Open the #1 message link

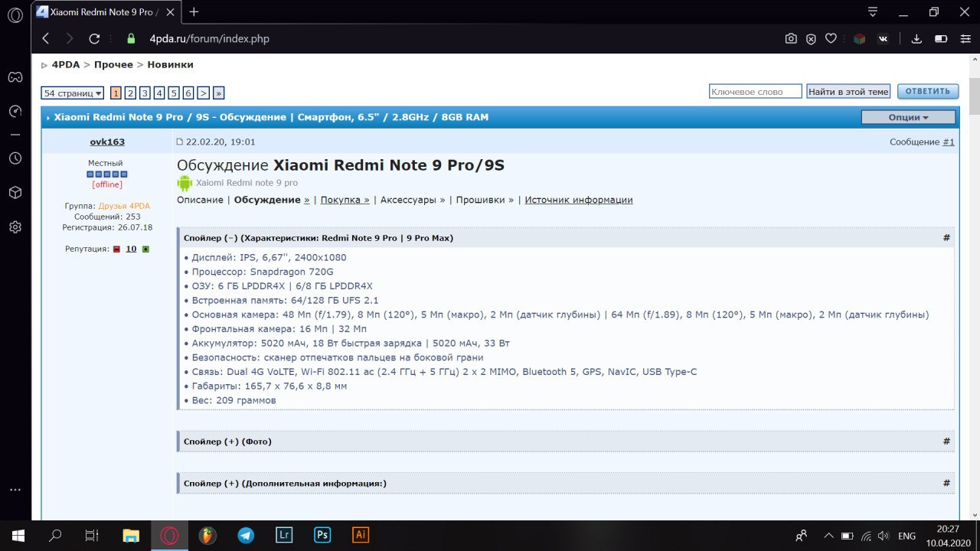click(949, 142)
